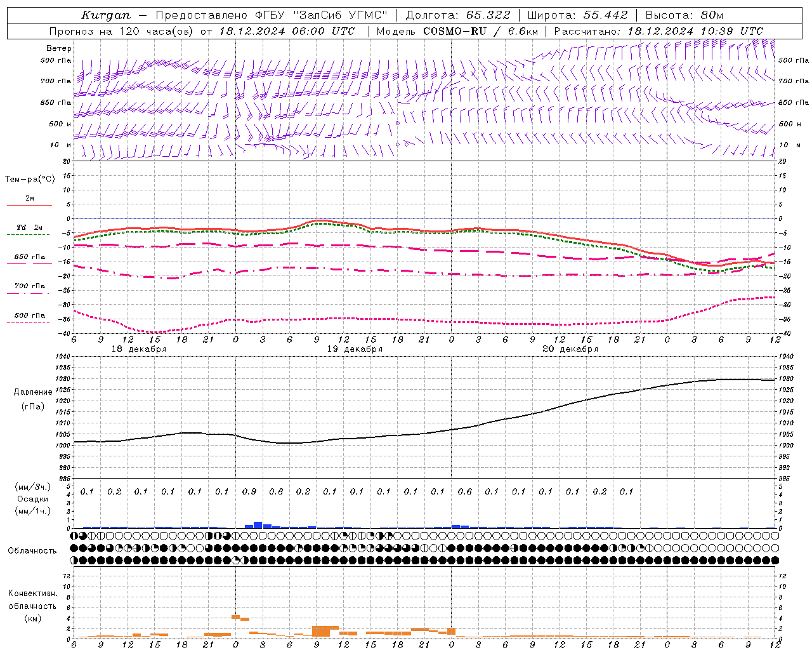Click the 'Модель COSMO-RU / 6.6км' text

pos(457,31)
